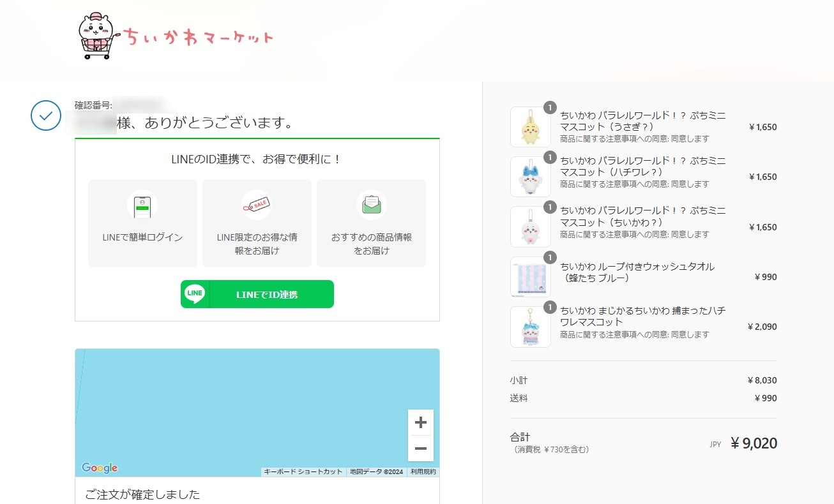The width and height of the screenshot is (834, 504).
Task: Click the 確認番号 label
Action: 94,105
